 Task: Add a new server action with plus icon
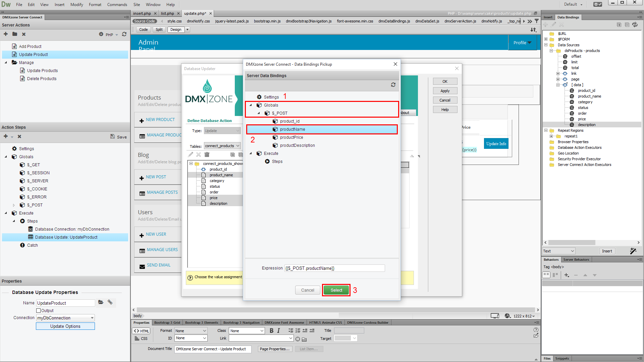pyautogui.click(x=6, y=34)
